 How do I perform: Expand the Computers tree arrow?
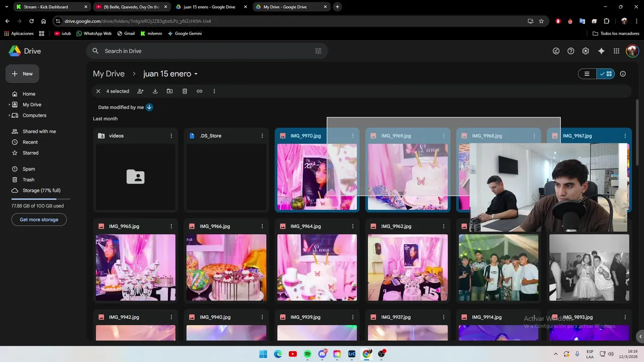click(9, 115)
